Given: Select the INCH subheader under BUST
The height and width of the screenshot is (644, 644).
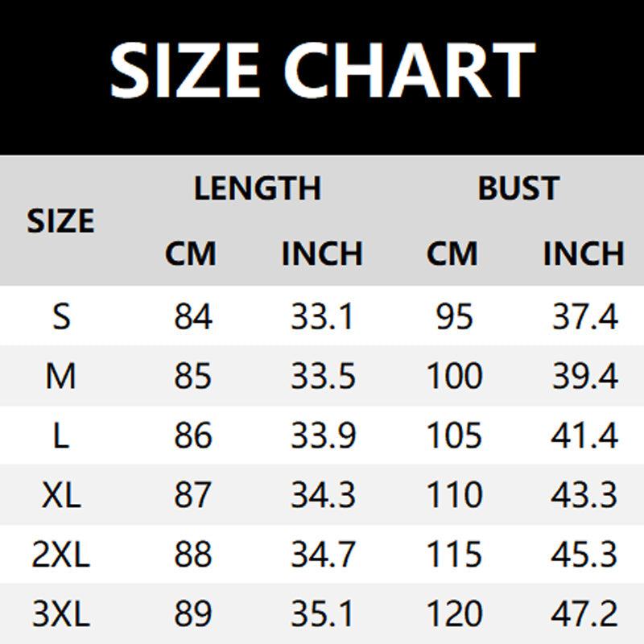Looking at the screenshot, I should click(x=584, y=254).
